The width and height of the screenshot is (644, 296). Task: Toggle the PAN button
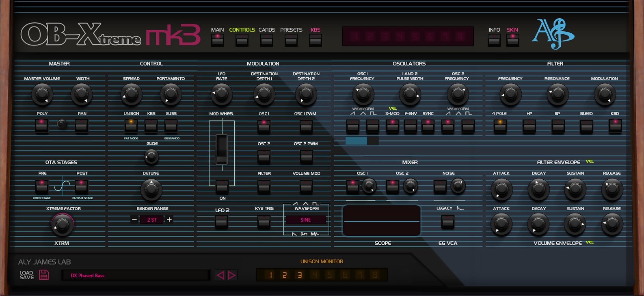click(81, 126)
